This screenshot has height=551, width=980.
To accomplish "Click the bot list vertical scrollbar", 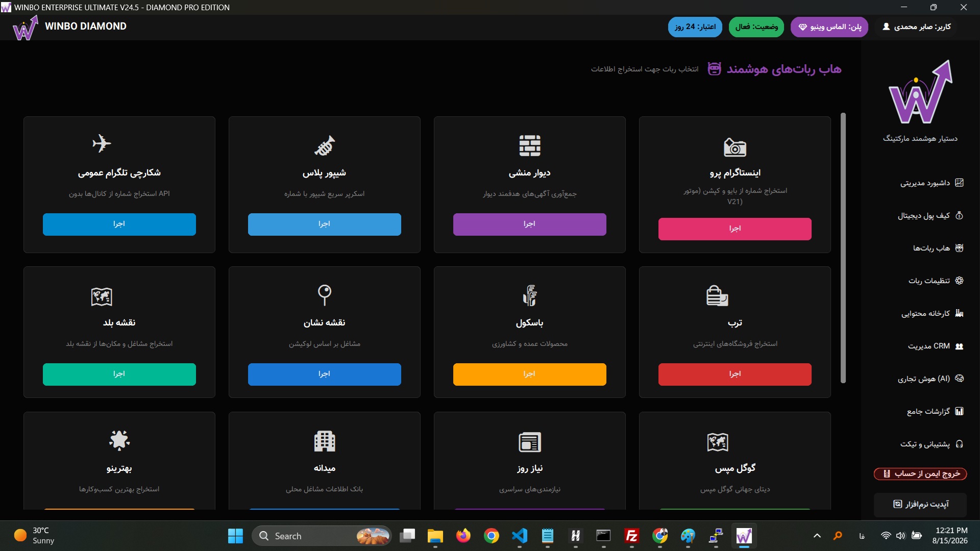I will [x=843, y=248].
